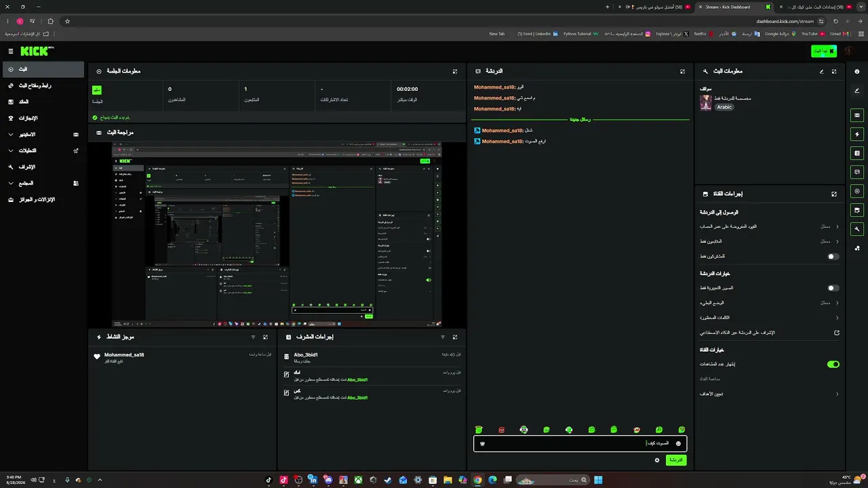Open Moderation (الإشراف) sidebar item
Screen dimensions: 868x488
[43, 167]
